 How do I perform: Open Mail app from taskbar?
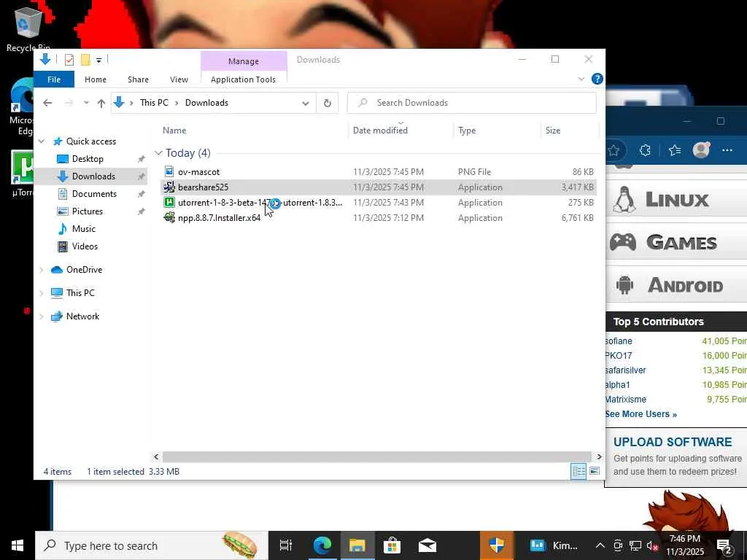[x=427, y=545]
